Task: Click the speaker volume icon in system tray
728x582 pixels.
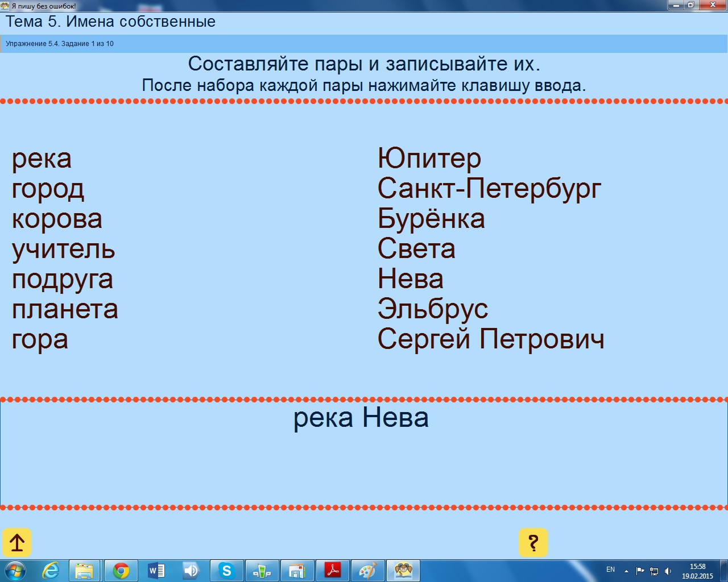Action: [x=668, y=571]
